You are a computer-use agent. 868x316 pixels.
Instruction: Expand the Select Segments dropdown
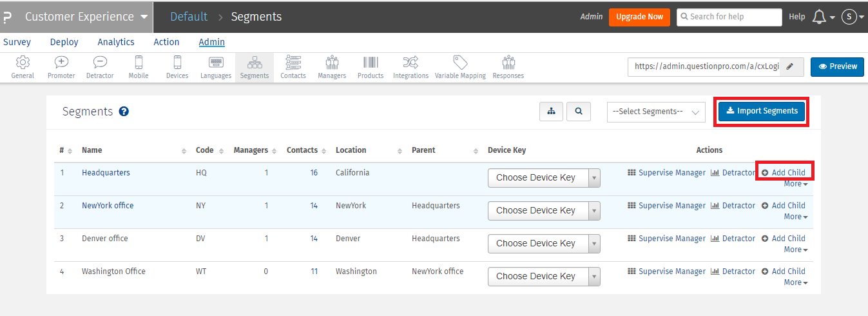(x=656, y=112)
